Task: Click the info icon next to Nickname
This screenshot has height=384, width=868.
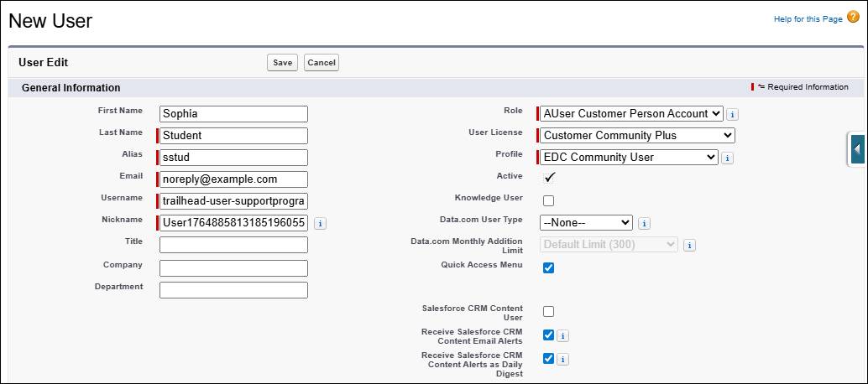Action: click(320, 223)
